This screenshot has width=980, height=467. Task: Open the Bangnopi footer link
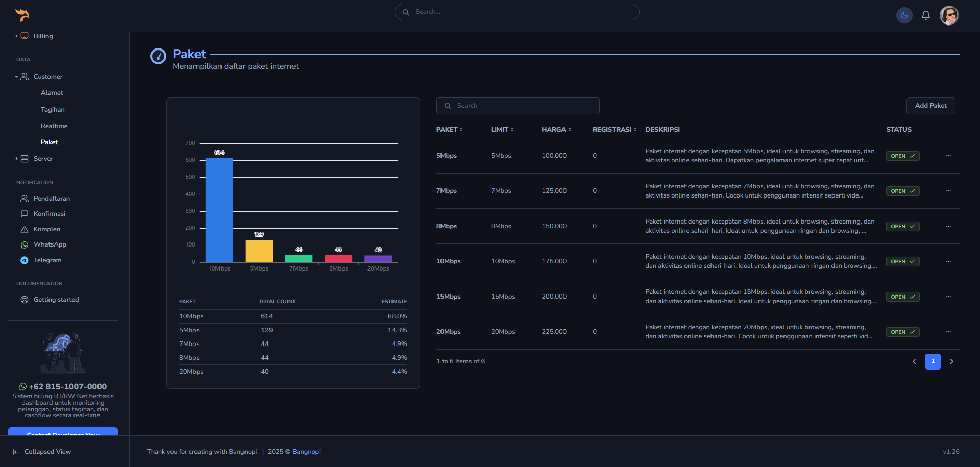(306, 452)
